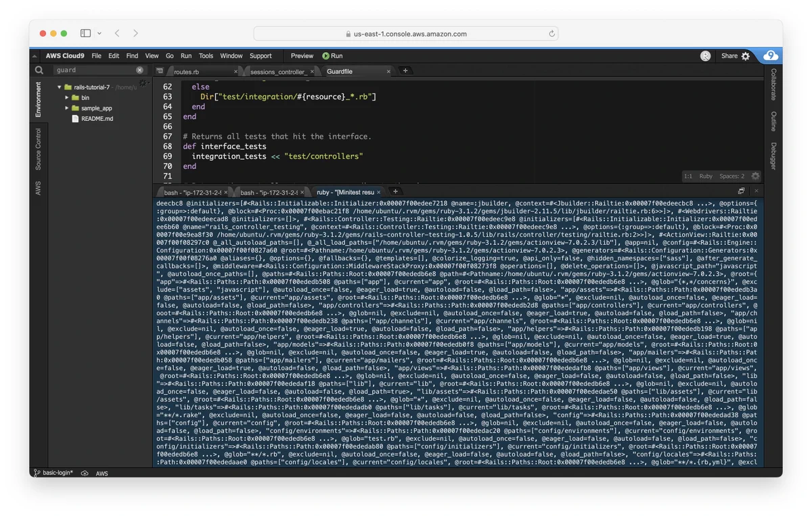This screenshot has height=516, width=812.
Task: Click the Share button
Action: pyautogui.click(x=729, y=56)
